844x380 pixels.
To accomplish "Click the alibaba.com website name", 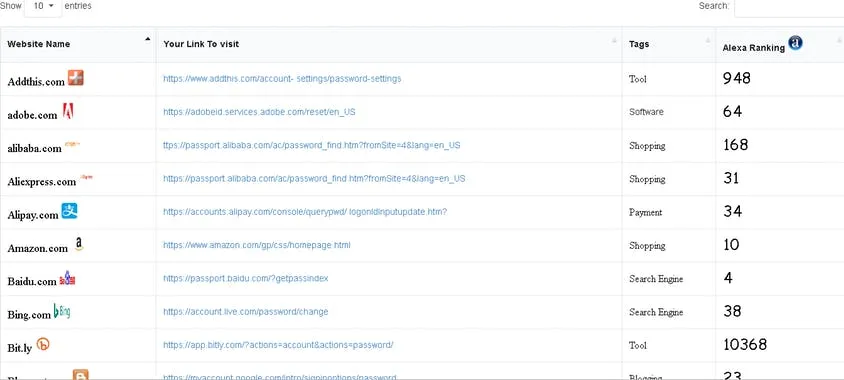I will click(34, 149).
